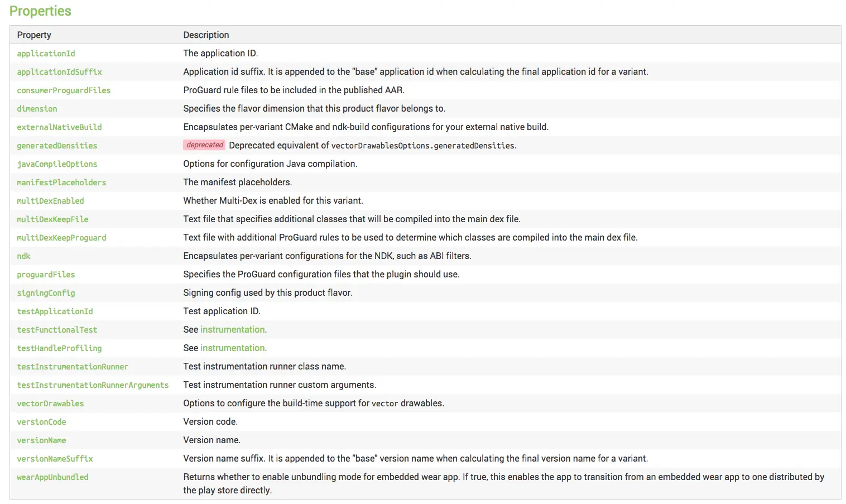Open the ndk property link
This screenshot has width=846, height=504.
point(23,256)
